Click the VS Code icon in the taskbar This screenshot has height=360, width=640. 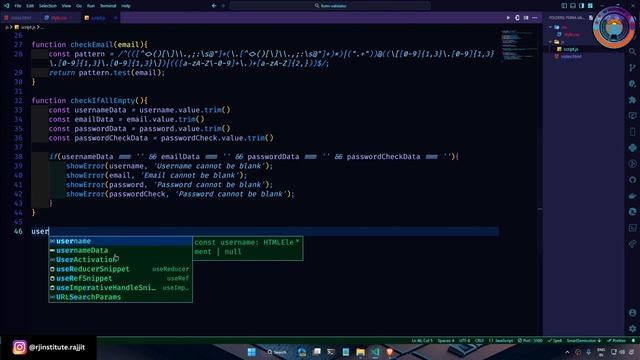pyautogui.click(x=375, y=352)
